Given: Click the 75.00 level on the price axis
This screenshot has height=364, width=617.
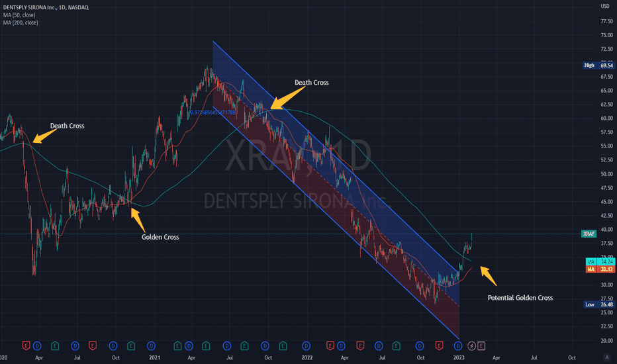Looking at the screenshot, I should [x=607, y=35].
